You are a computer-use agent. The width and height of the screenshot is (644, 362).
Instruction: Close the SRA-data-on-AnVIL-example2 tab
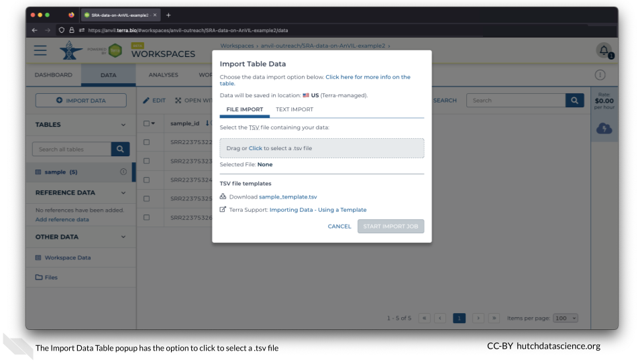click(x=155, y=15)
